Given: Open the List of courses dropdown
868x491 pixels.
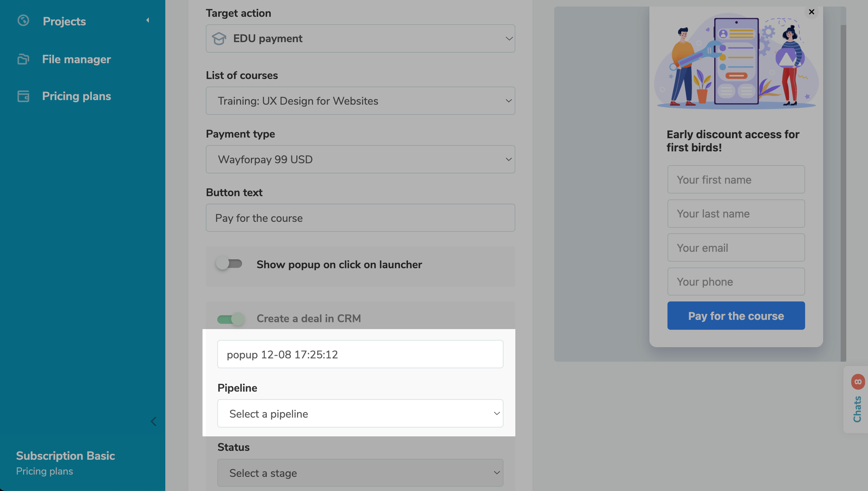Looking at the screenshot, I should (360, 101).
